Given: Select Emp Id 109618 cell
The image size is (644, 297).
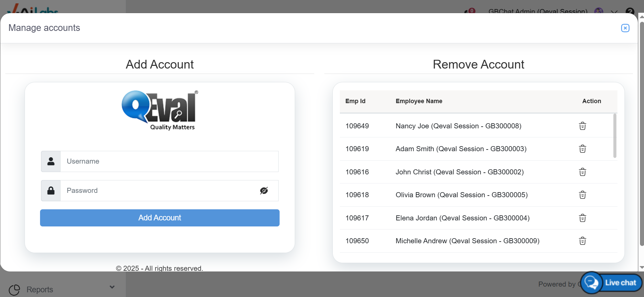Looking at the screenshot, I should (357, 195).
